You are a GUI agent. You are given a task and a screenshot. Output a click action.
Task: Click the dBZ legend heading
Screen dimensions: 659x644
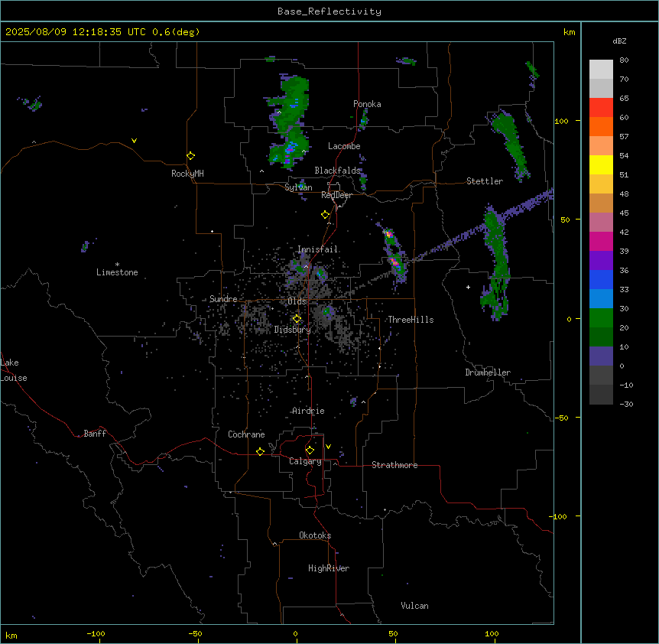pyautogui.click(x=619, y=41)
